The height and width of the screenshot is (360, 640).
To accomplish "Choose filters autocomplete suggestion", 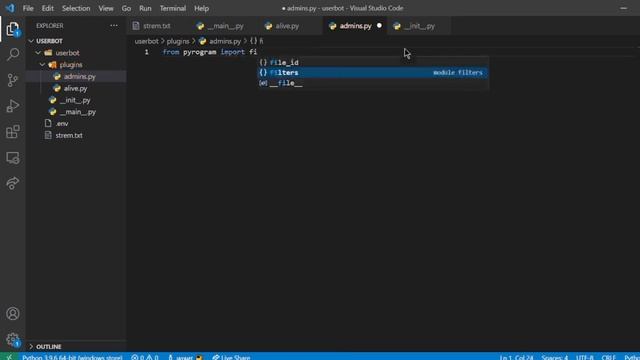I will coord(373,73).
